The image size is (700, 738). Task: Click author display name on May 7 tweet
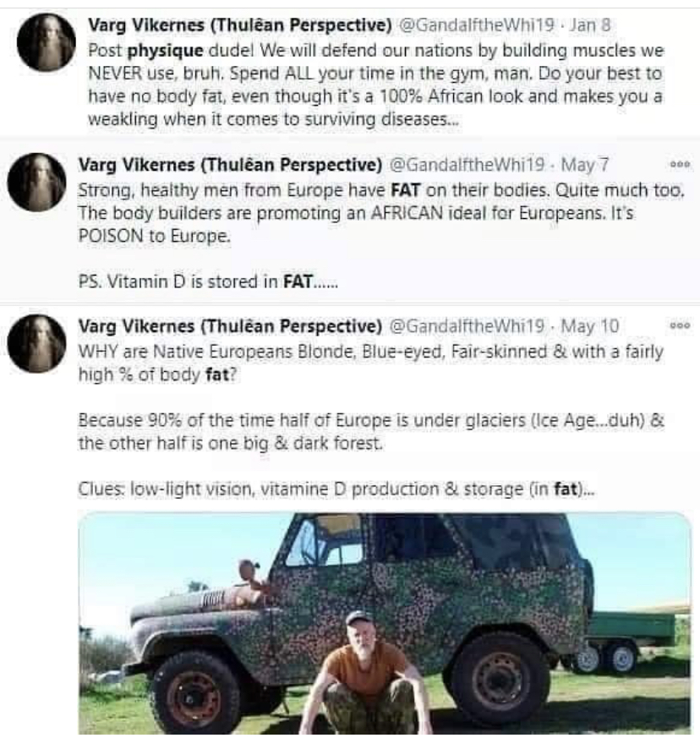[230, 165]
